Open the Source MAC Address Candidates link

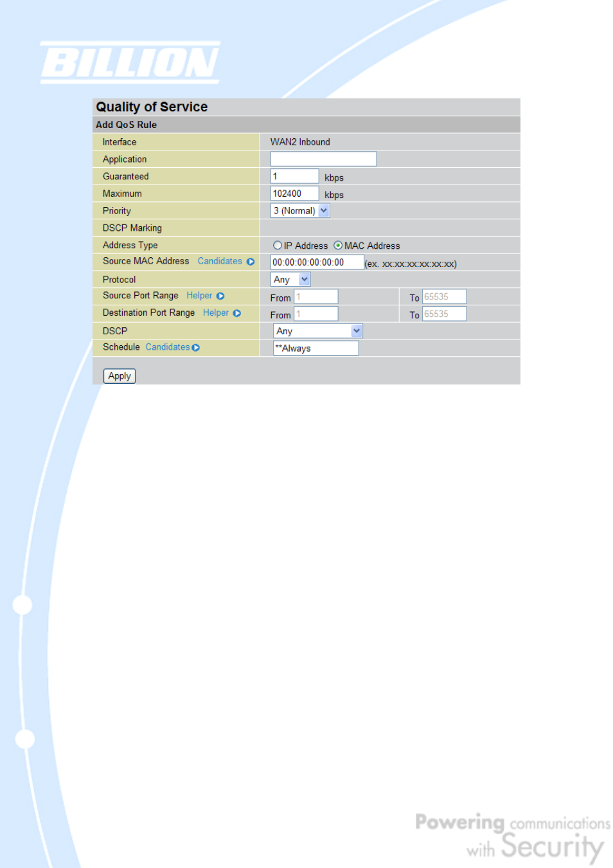[220, 261]
